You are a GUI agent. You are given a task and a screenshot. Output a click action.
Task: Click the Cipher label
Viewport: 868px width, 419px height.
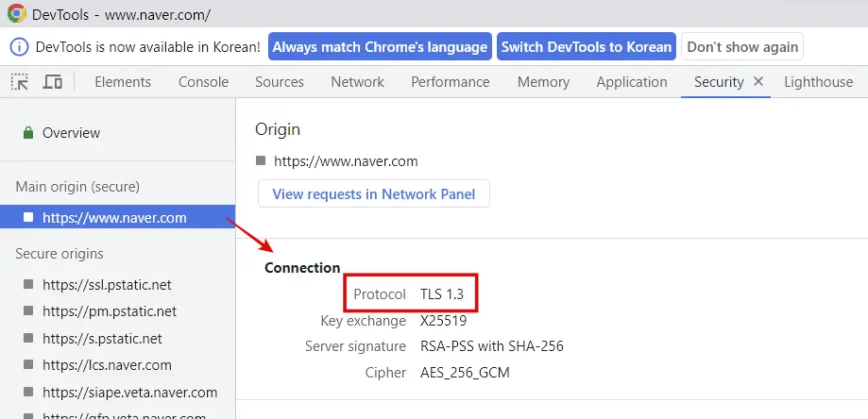point(386,373)
